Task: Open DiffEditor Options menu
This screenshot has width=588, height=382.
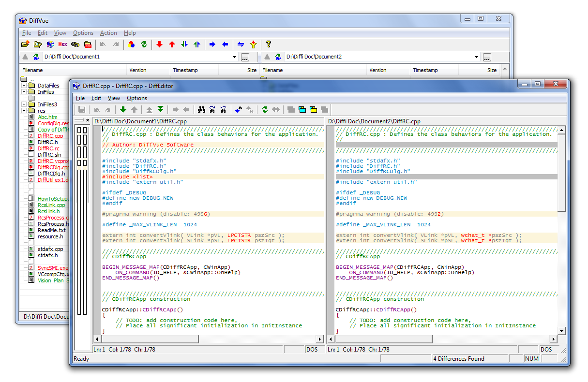Action: click(137, 98)
